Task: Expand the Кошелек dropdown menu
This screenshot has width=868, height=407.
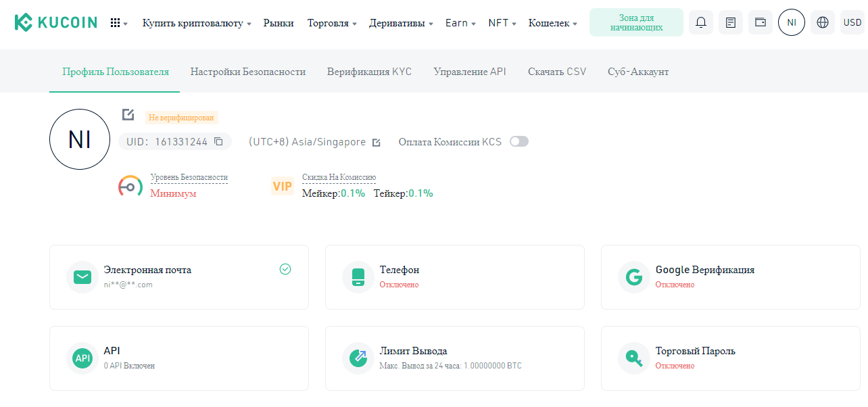Action: coord(552,23)
